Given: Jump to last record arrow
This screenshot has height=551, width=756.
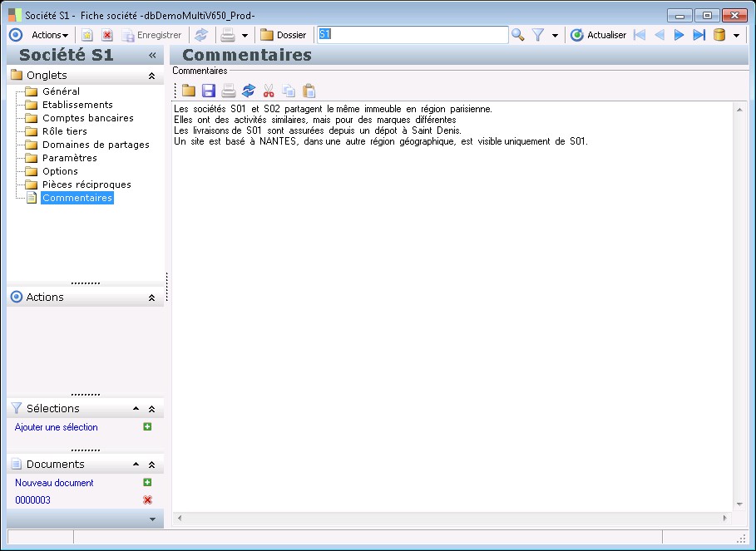Looking at the screenshot, I should [699, 35].
